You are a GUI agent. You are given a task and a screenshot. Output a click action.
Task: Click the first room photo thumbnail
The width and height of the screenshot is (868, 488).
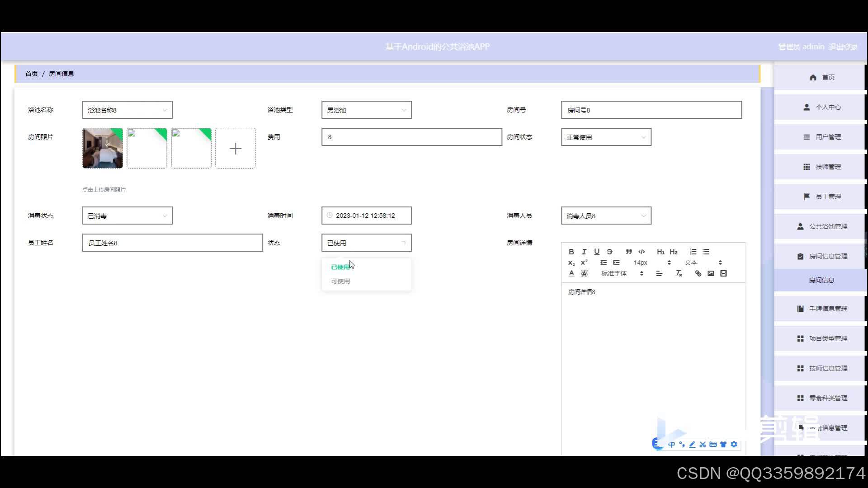103,148
